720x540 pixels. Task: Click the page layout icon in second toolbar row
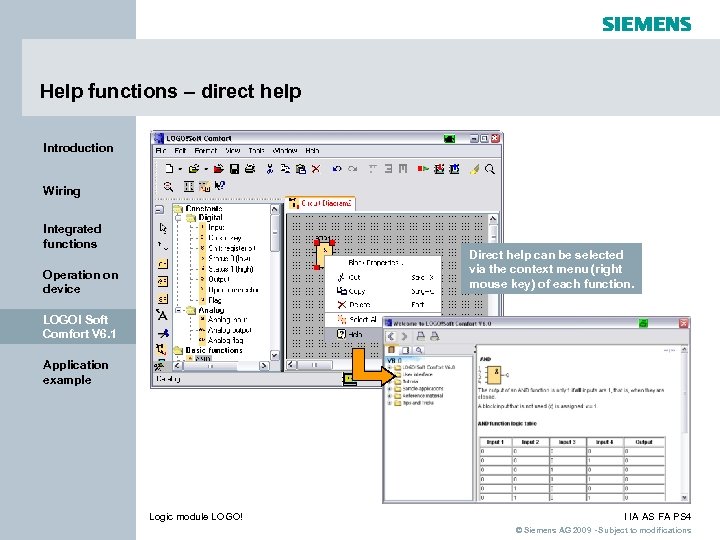pos(189,186)
